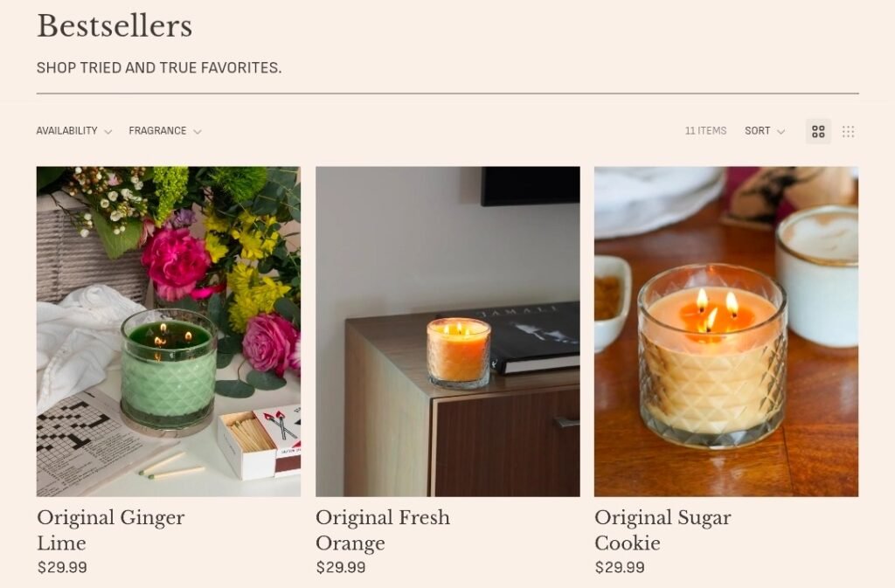The width and height of the screenshot is (895, 588).
Task: Click the Shop Tried and True Favorites subtitle
Action: click(x=159, y=68)
